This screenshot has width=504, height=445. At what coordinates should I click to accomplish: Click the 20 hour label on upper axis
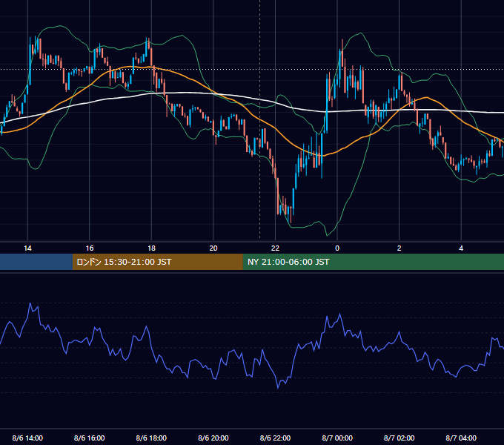click(x=213, y=248)
